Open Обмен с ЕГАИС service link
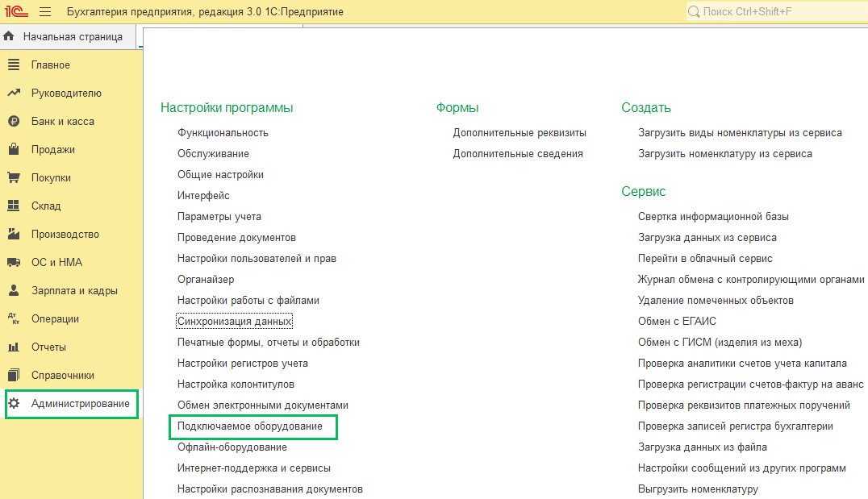The width and height of the screenshot is (868, 499). [x=677, y=322]
